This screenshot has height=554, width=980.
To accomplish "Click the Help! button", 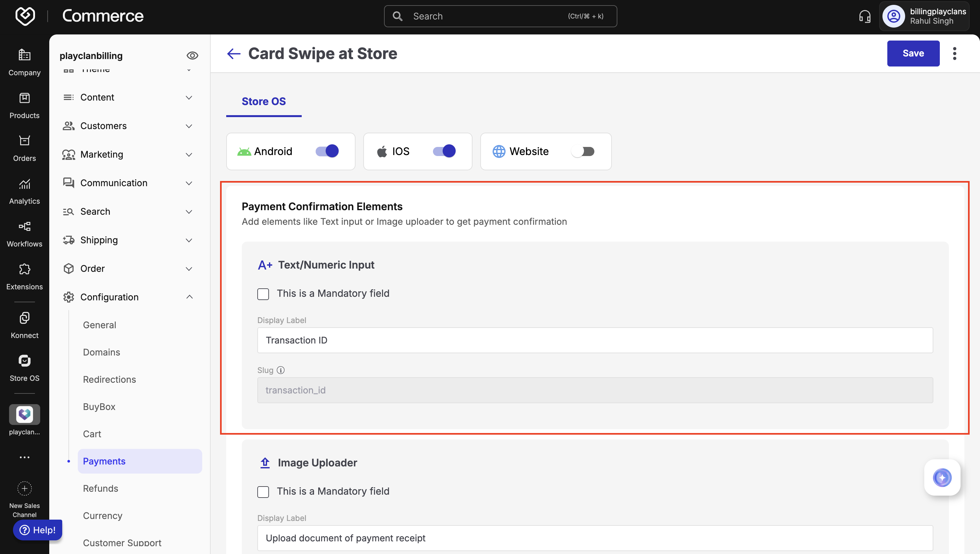I will point(38,530).
